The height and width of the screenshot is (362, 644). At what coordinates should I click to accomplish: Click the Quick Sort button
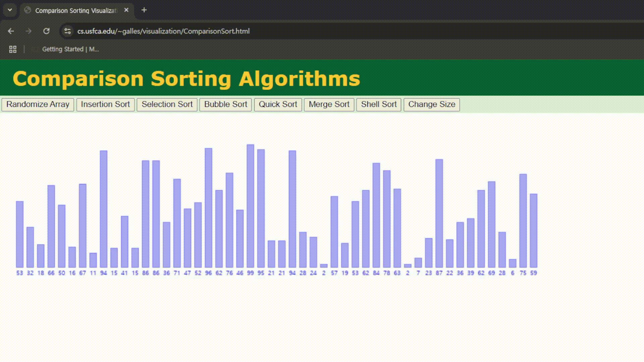click(x=278, y=104)
